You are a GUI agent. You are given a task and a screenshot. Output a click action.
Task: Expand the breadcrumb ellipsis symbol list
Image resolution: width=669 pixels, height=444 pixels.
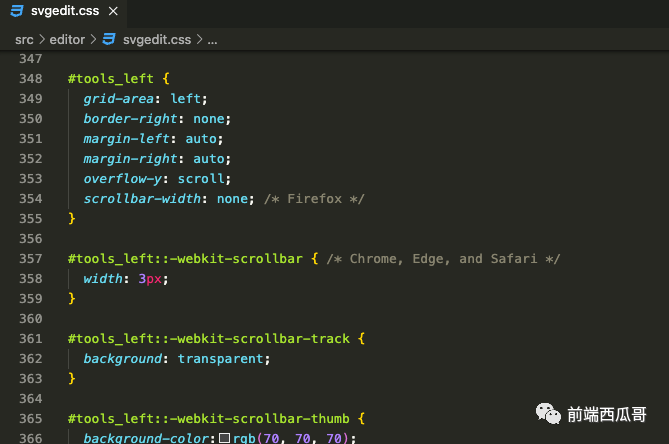click(212, 41)
